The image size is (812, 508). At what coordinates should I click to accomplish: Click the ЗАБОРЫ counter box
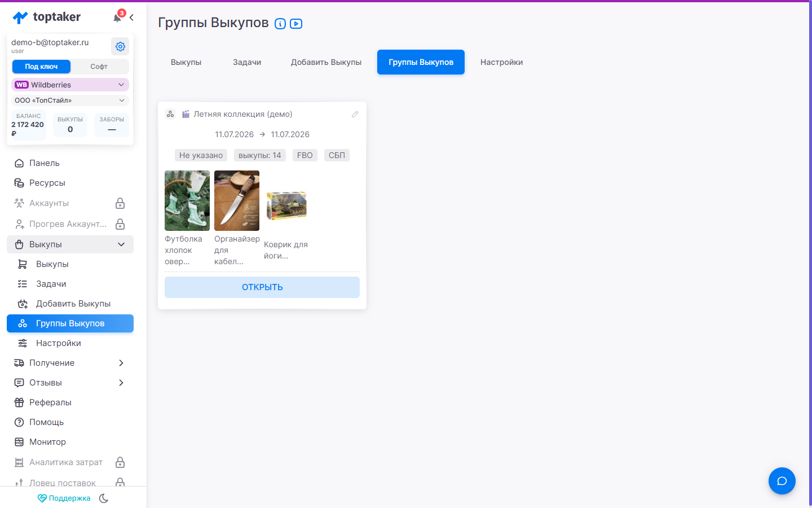click(112, 125)
